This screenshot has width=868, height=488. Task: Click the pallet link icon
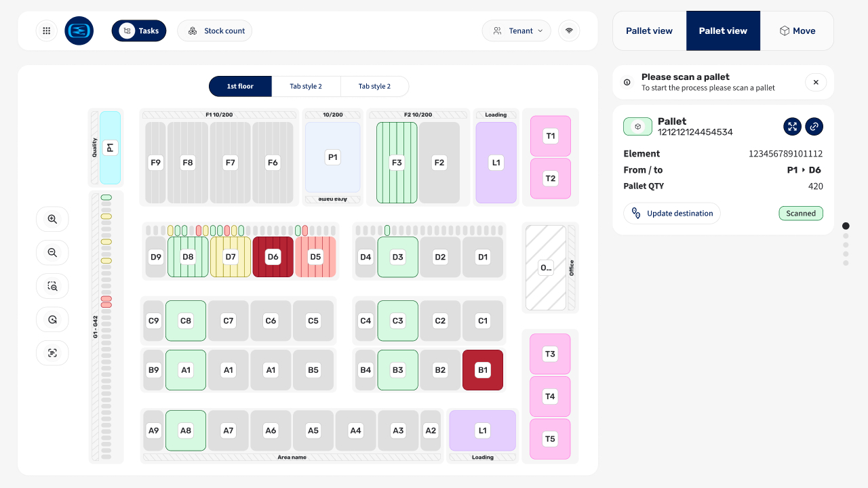[x=814, y=127]
